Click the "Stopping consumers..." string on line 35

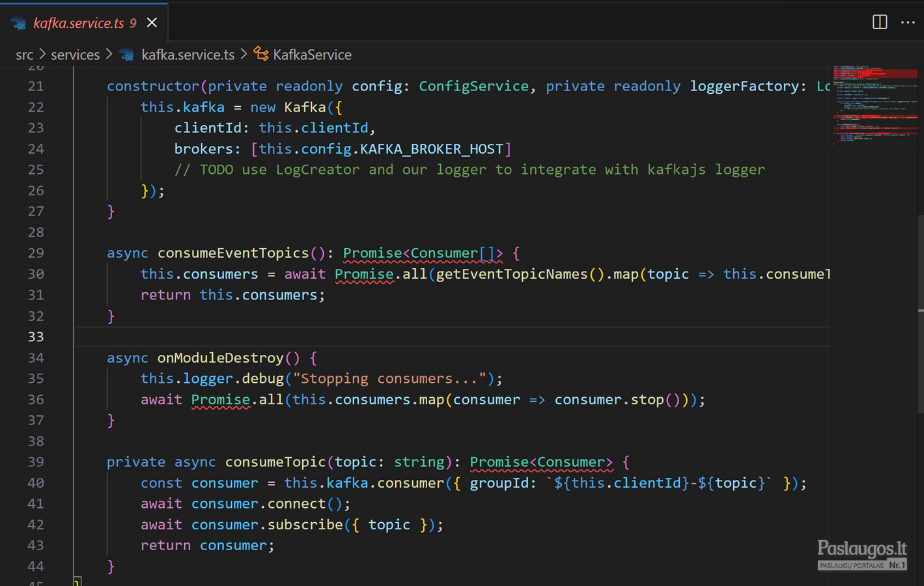point(389,378)
